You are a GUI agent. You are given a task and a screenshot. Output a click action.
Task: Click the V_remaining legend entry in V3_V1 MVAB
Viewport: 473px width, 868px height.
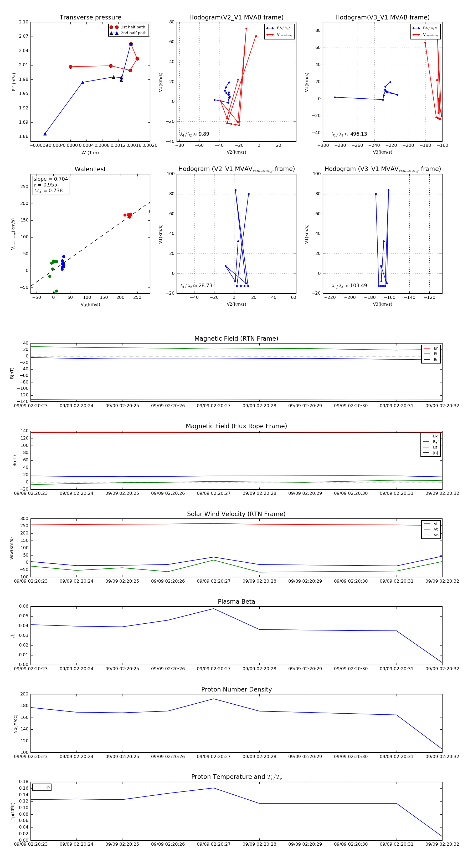point(425,35)
